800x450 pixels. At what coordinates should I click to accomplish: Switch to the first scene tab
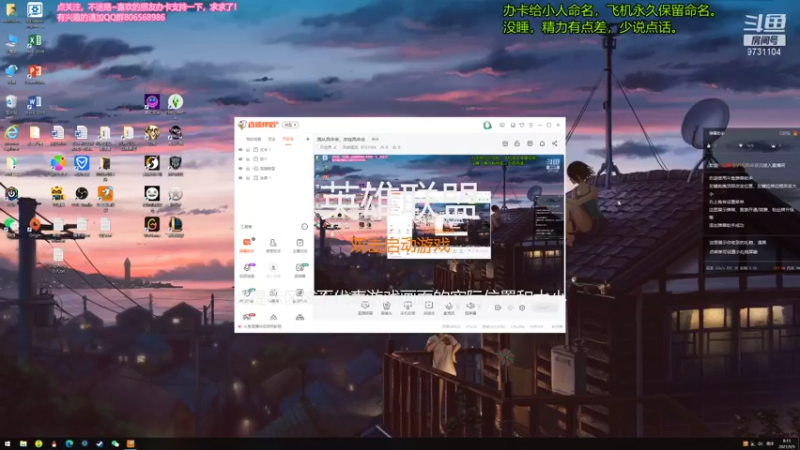coord(254,139)
